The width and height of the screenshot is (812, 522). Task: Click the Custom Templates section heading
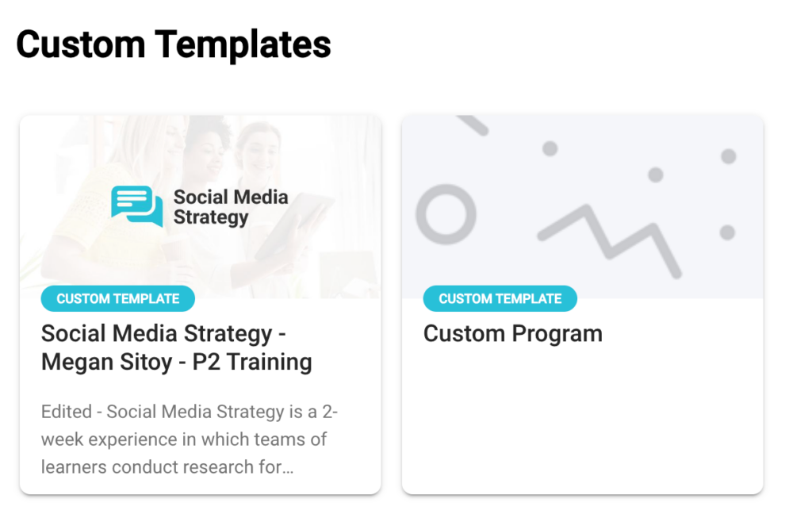click(x=173, y=44)
